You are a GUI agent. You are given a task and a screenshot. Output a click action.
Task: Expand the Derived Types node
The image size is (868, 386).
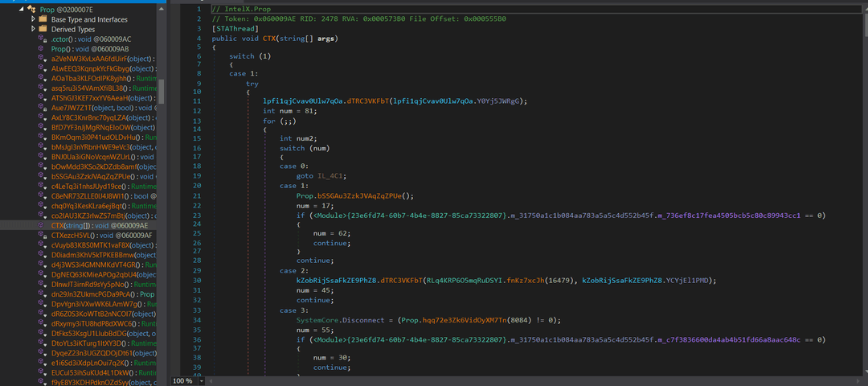coord(33,29)
